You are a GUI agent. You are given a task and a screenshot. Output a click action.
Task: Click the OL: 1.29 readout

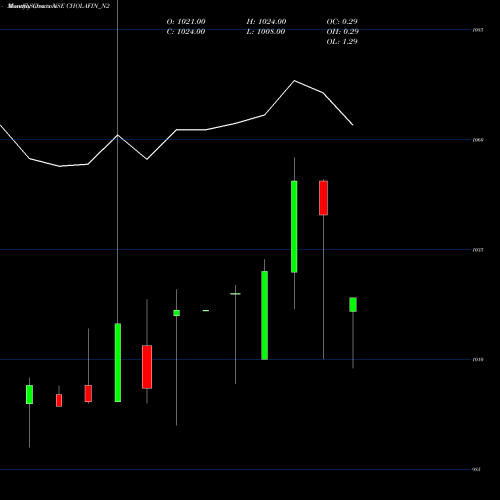coord(342,42)
